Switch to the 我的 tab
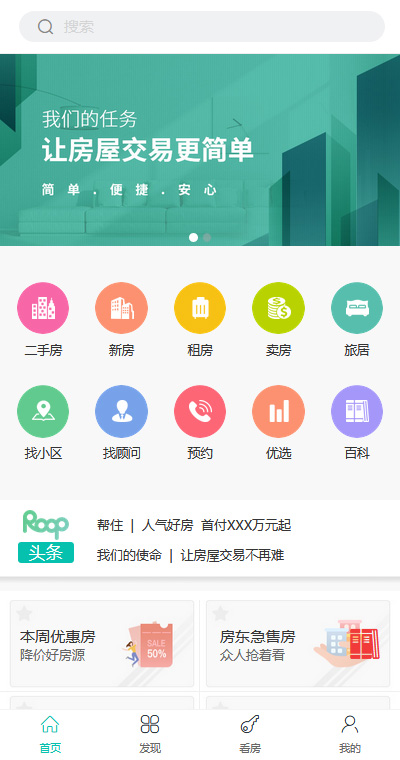 350,734
